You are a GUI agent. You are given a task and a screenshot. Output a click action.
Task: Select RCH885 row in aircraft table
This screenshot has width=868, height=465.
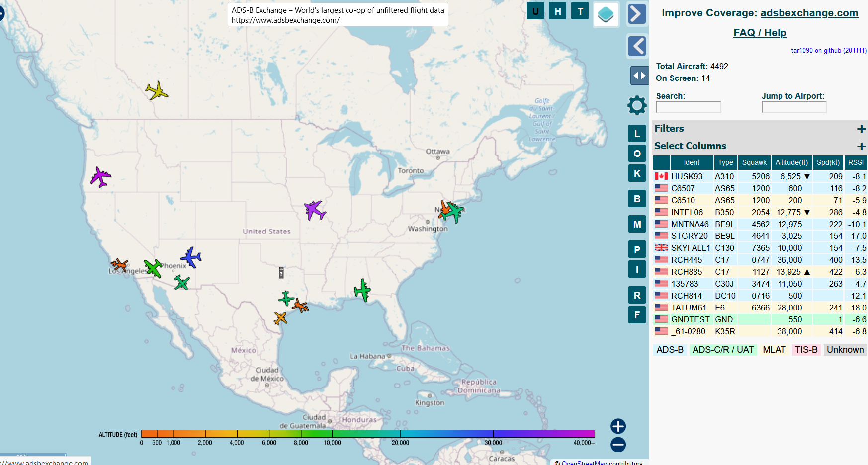(760, 272)
